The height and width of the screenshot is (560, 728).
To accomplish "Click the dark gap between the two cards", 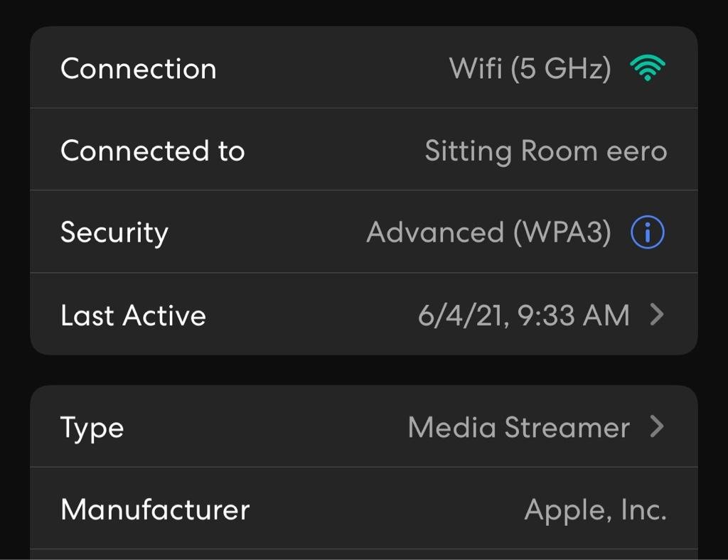I will 364,370.
